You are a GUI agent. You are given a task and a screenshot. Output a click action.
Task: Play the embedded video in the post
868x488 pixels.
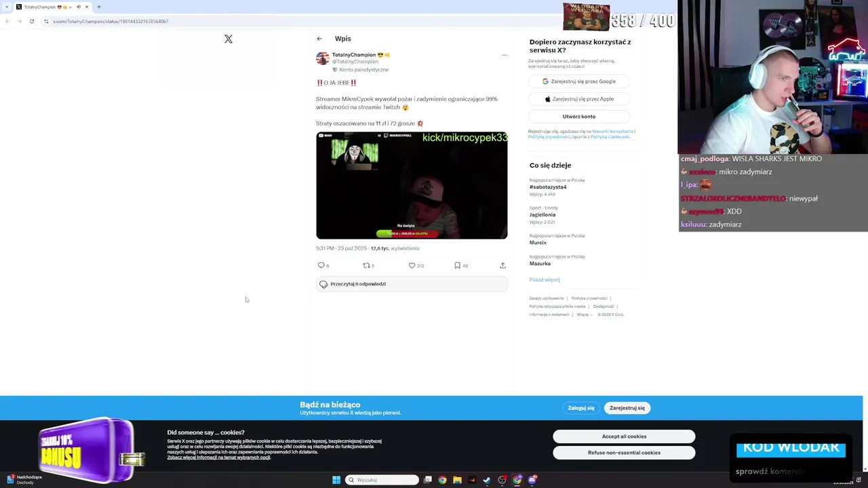click(412, 185)
